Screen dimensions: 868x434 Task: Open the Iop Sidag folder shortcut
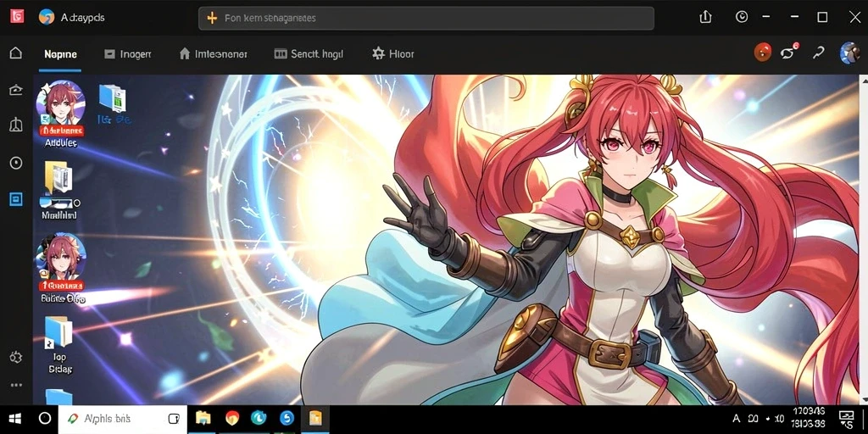(x=60, y=344)
